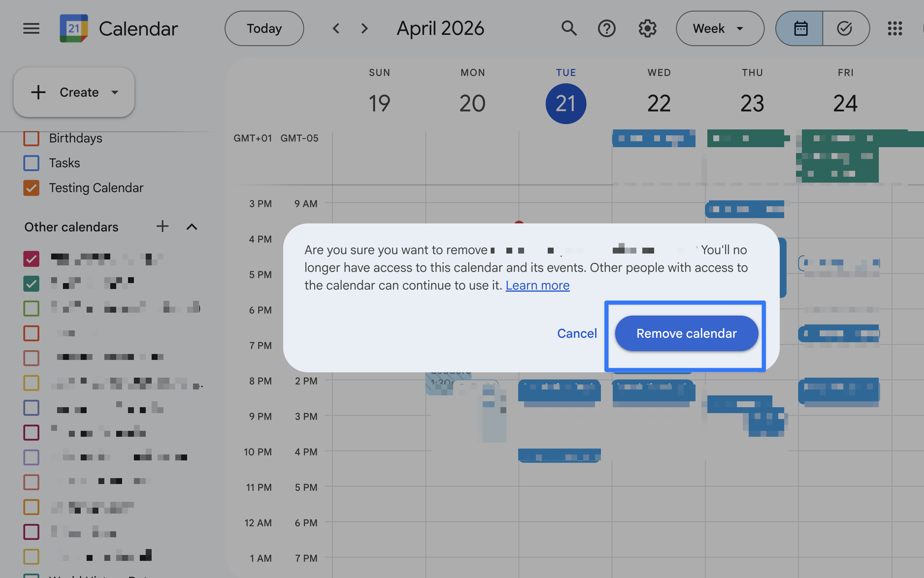The height and width of the screenshot is (578, 924).
Task: Go to next week arrow
Action: (364, 28)
